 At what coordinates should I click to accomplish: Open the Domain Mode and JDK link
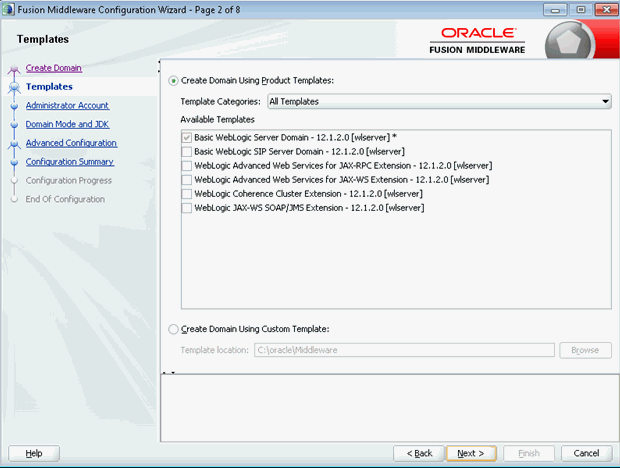click(x=67, y=124)
